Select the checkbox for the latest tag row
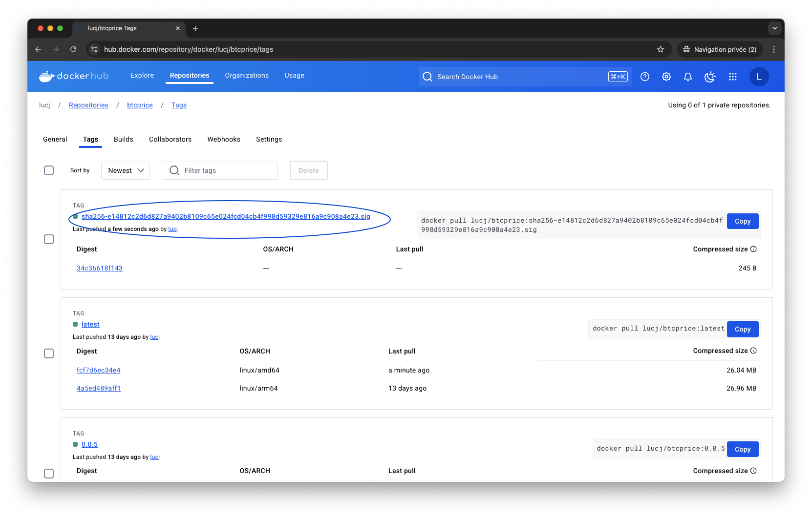Image resolution: width=812 pixels, height=518 pixels. pos(49,353)
